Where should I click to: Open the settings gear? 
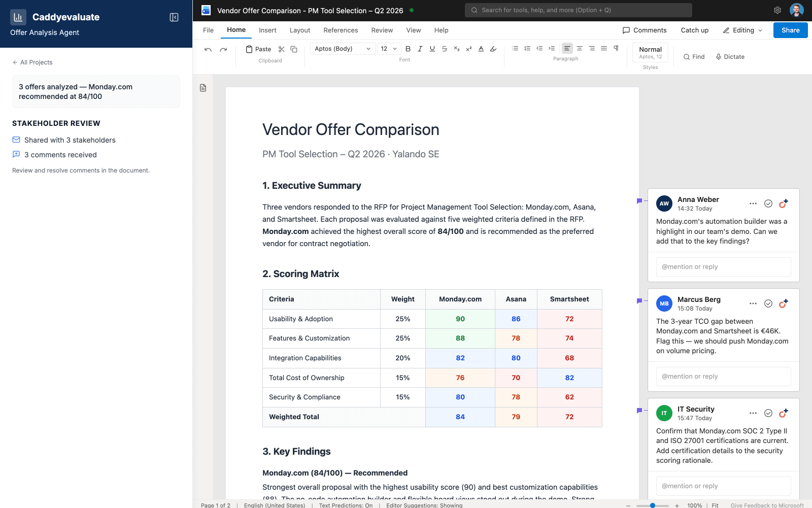pyautogui.click(x=777, y=10)
